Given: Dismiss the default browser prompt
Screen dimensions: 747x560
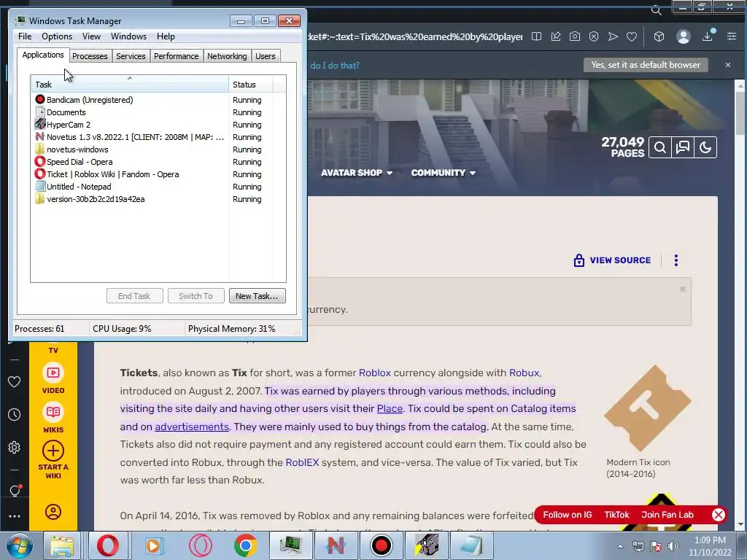Looking at the screenshot, I should pos(728,65).
